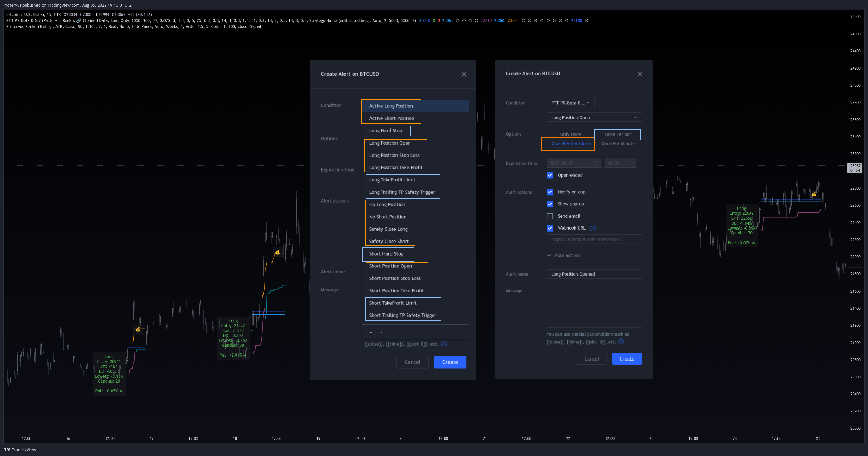The image size is (868, 456).
Task: Select Active Long Position condition
Action: [x=415, y=106]
